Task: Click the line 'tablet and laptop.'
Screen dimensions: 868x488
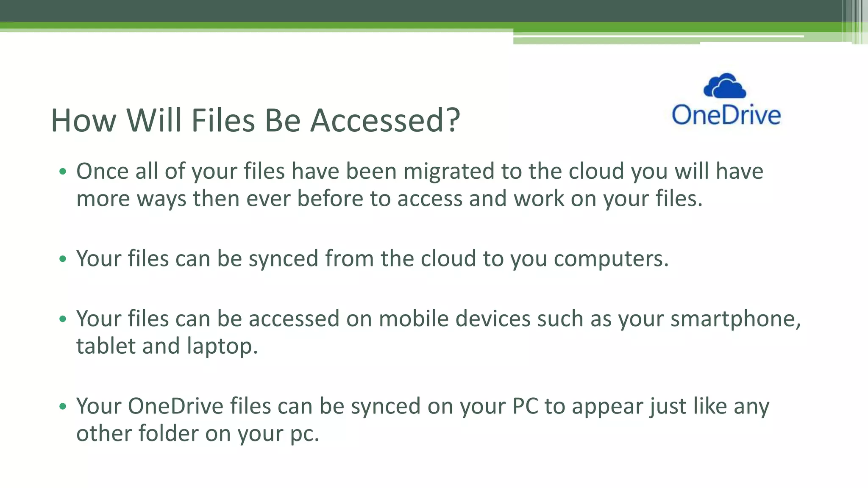Action: coord(167,346)
